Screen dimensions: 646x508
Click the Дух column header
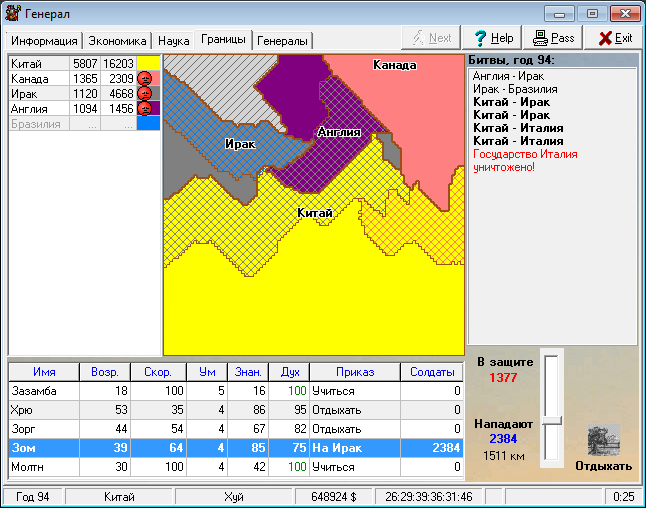(290, 372)
